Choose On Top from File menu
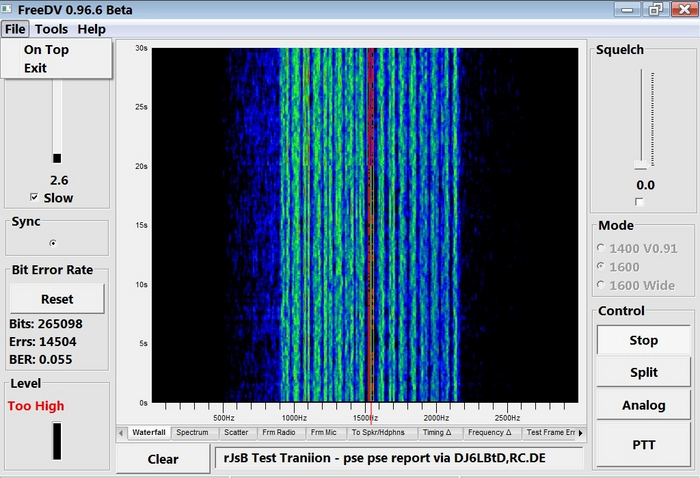 tap(56, 50)
